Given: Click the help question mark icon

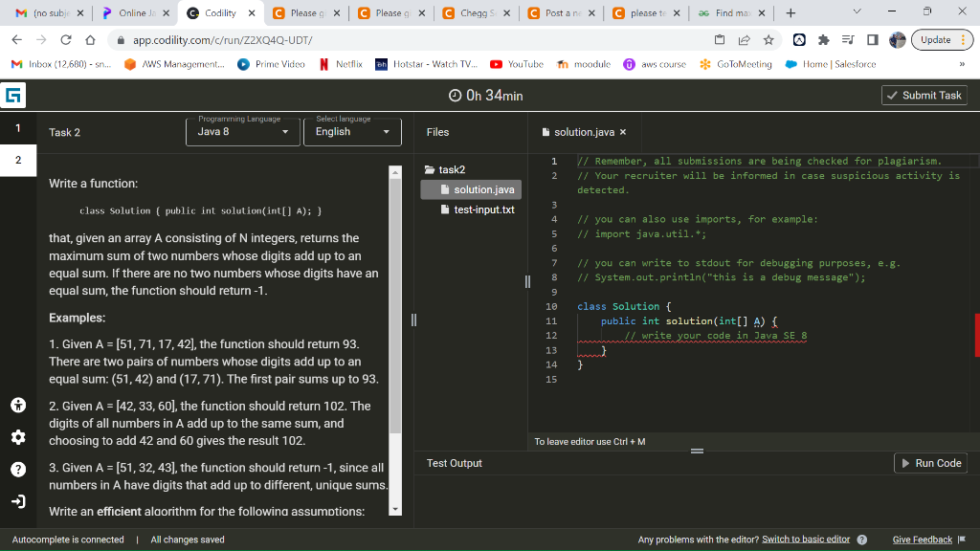Looking at the screenshot, I should point(18,470).
